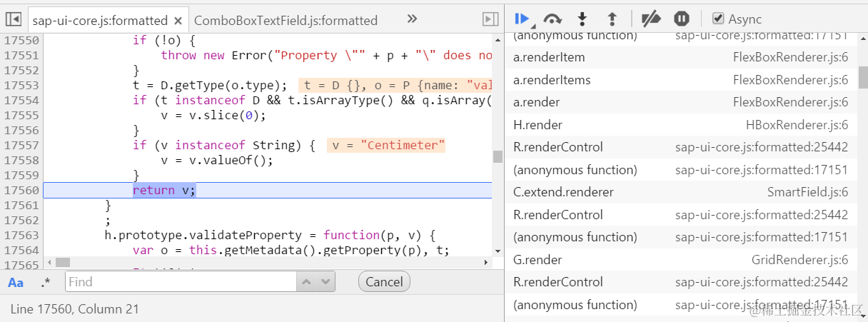Viewport: 868px width, 322px height.
Task: Click the 'Line 17560, Column 21' status text
Action: tap(75, 309)
